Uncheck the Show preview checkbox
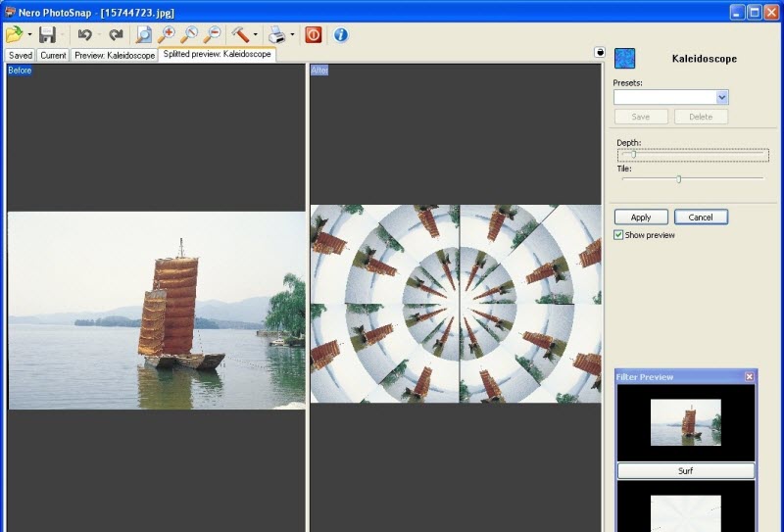The width and height of the screenshot is (784, 532). [x=618, y=235]
